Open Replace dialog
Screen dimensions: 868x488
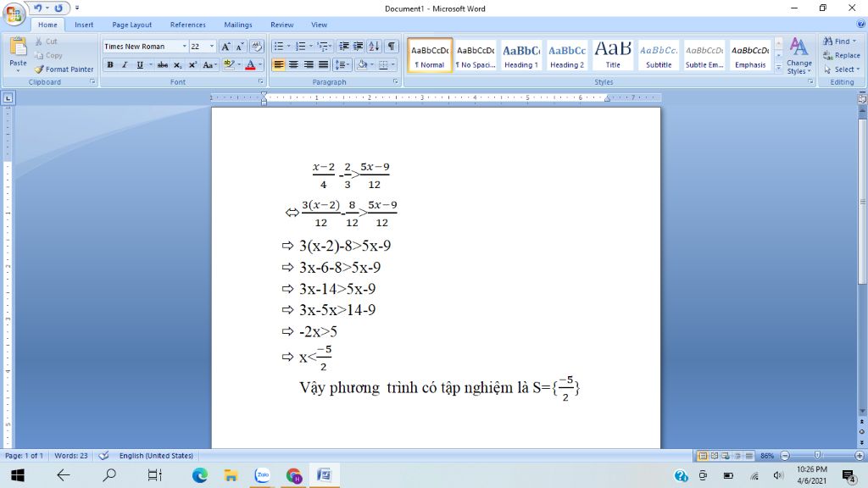click(842, 55)
